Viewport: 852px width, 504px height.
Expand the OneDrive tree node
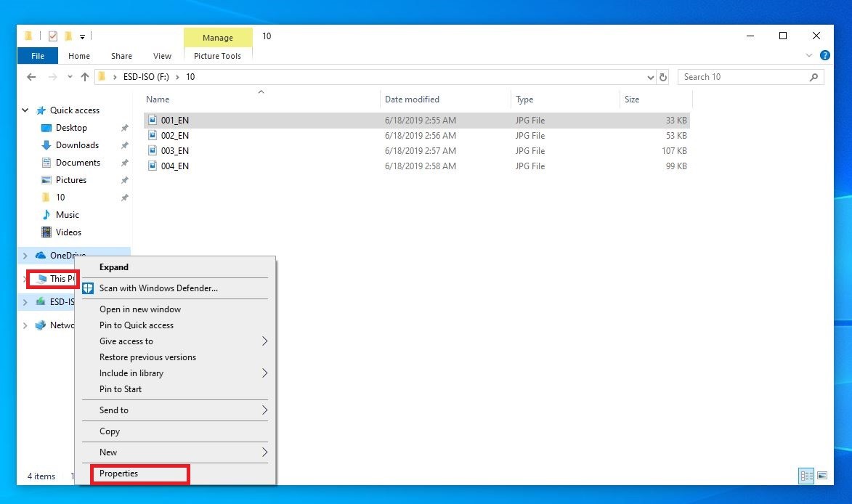pos(25,256)
